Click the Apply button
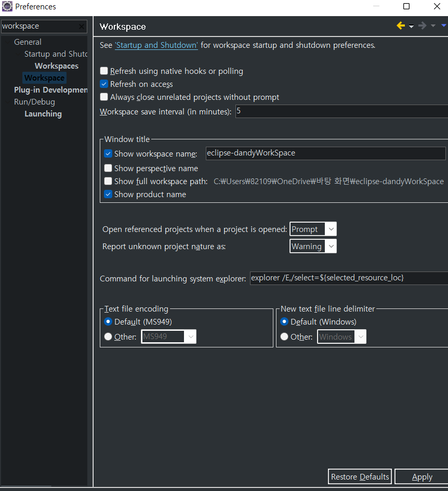 pyautogui.click(x=421, y=476)
